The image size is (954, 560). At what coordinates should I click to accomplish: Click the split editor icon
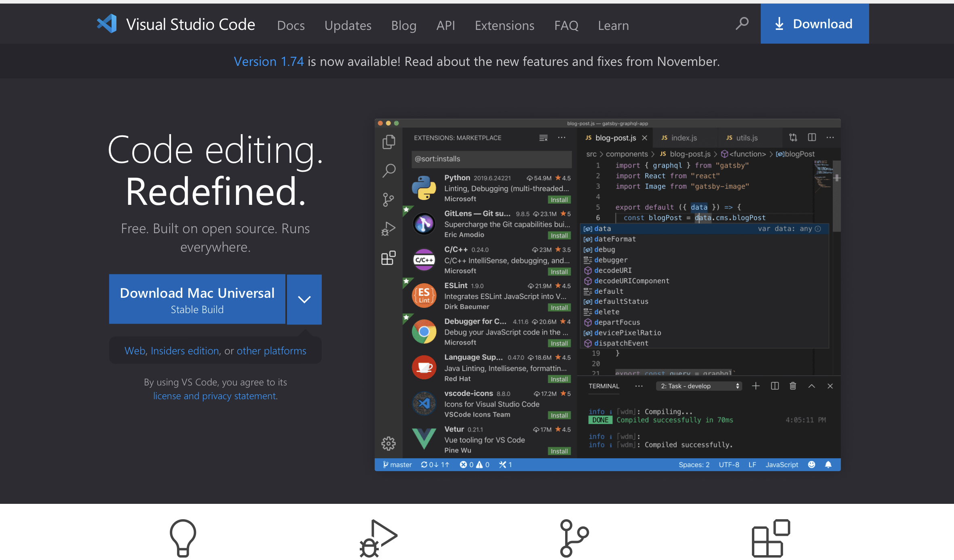point(812,137)
